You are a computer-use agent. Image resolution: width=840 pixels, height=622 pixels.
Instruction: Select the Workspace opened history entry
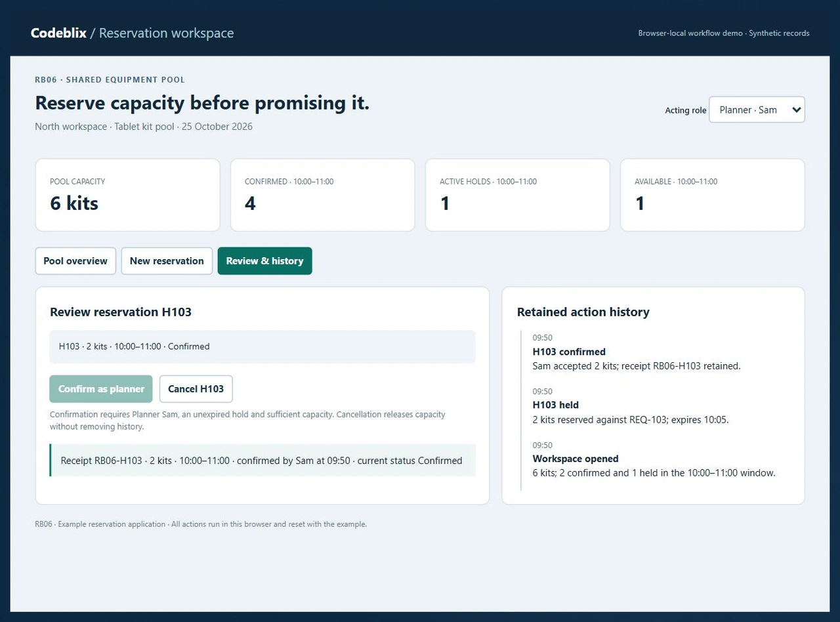coord(654,459)
